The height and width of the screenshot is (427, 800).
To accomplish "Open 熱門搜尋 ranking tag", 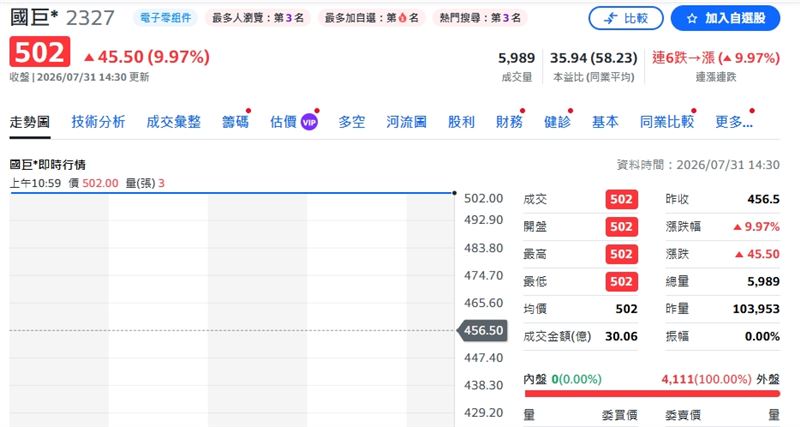I will click(480, 18).
